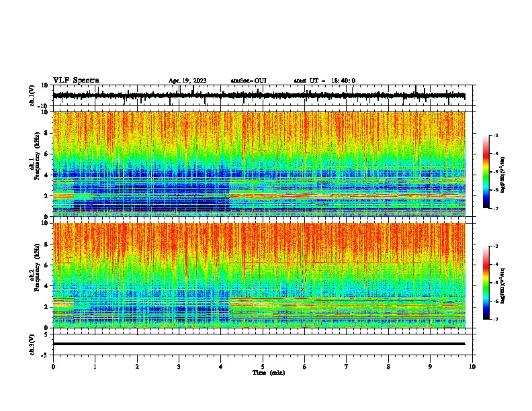Click the "-3" label on ch.2 color scale
532x411 pixels.
(496, 246)
